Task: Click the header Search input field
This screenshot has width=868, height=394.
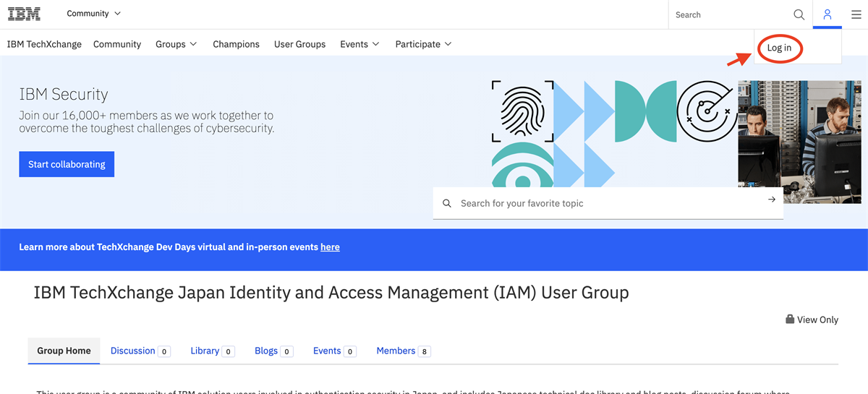Action: 731,14
